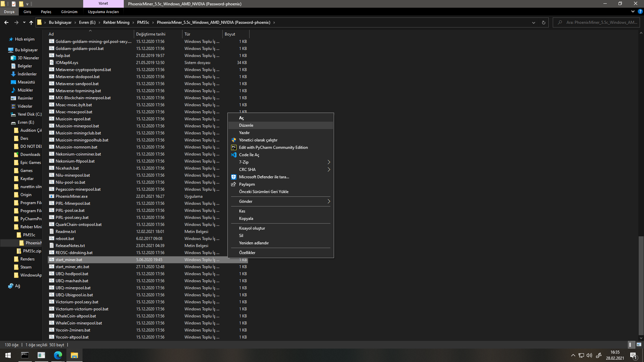Open Microsoft Edge from the taskbar

(x=58, y=355)
